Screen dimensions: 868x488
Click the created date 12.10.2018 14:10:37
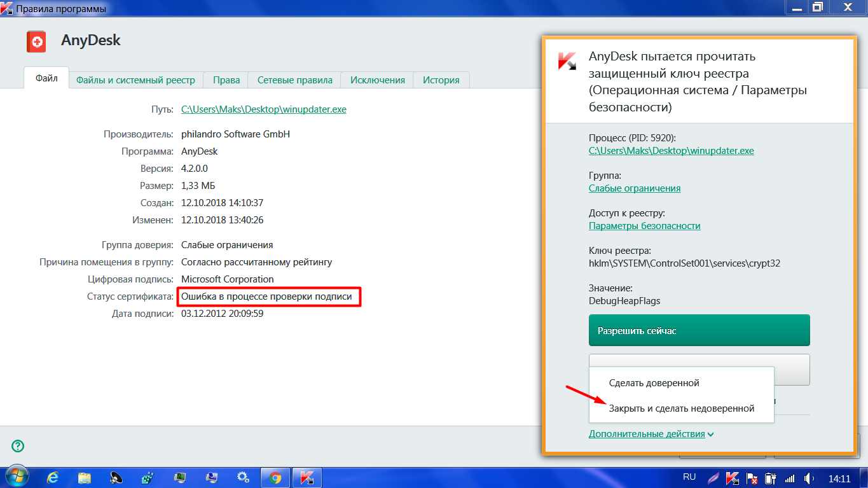pyautogui.click(x=222, y=203)
